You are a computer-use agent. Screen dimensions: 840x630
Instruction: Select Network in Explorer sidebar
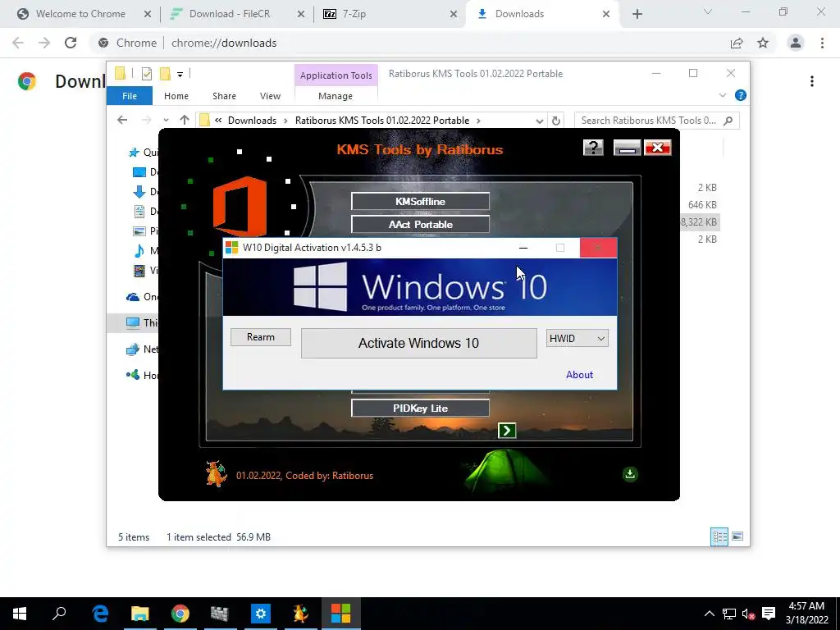pos(142,349)
